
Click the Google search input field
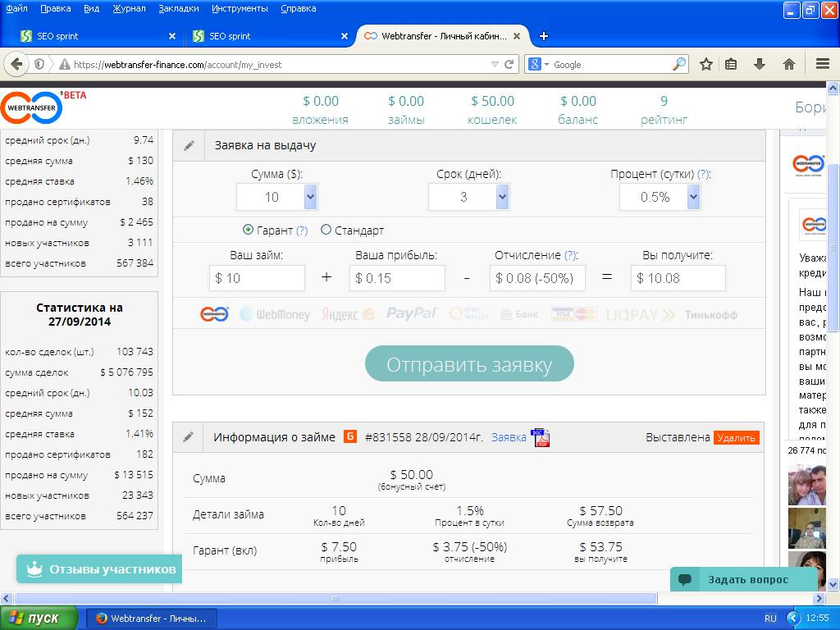tap(610, 64)
